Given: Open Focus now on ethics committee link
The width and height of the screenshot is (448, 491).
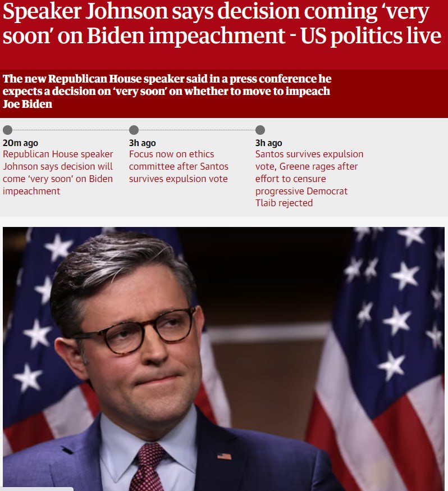Looking at the screenshot, I should point(179,166).
